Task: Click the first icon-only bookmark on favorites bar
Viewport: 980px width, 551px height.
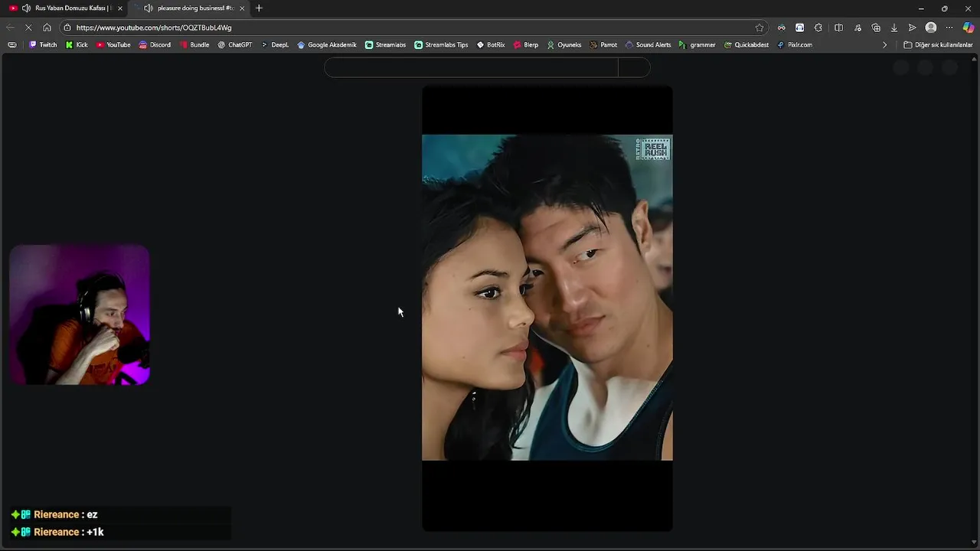Action: pos(11,45)
